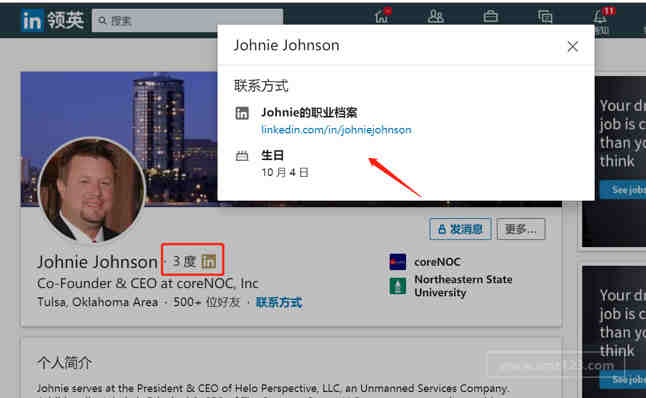
Task: Open My Network people icon
Action: pyautogui.click(x=435, y=16)
